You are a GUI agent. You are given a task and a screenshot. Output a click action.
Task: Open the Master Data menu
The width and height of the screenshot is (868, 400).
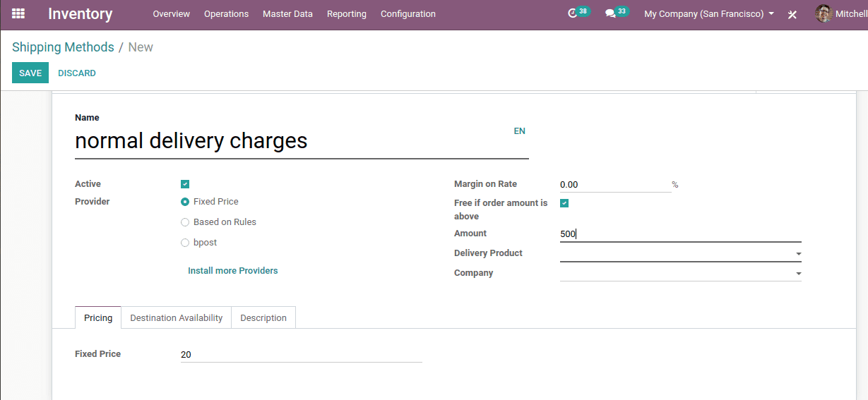pyautogui.click(x=287, y=13)
